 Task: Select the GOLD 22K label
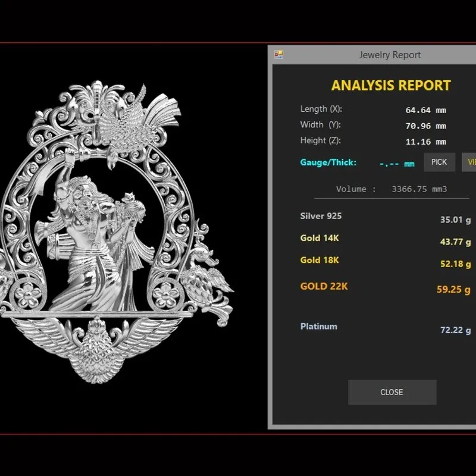pyautogui.click(x=324, y=286)
